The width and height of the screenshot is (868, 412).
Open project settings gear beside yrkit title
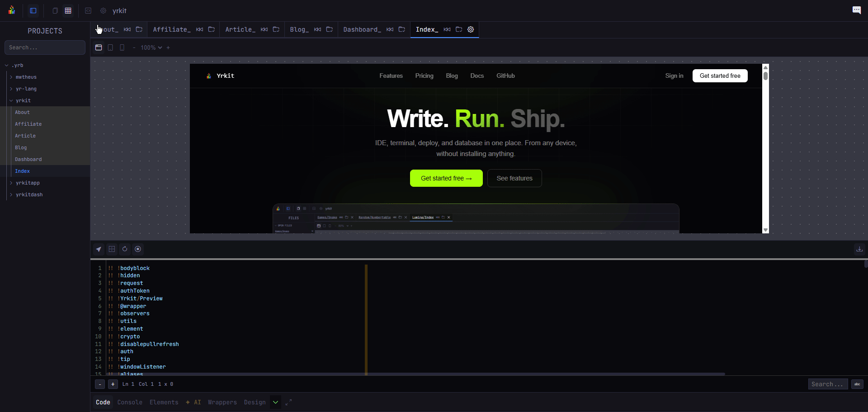click(103, 10)
